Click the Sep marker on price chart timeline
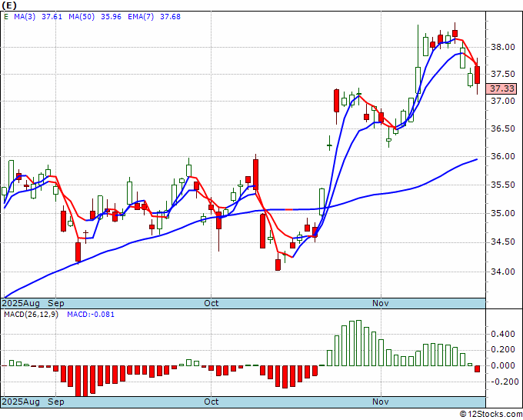 click(56, 303)
